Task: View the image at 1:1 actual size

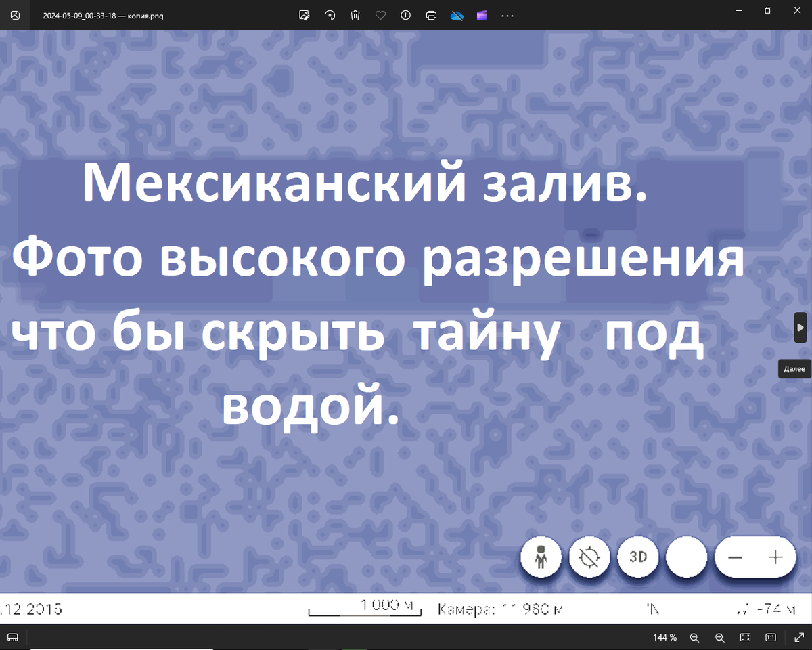Action: pyautogui.click(x=770, y=637)
